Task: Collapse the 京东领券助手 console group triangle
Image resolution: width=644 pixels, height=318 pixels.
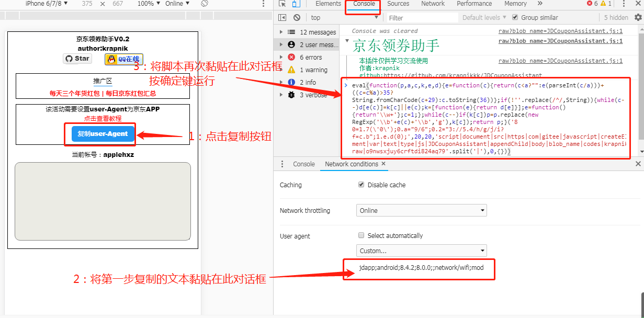Action: [347, 41]
